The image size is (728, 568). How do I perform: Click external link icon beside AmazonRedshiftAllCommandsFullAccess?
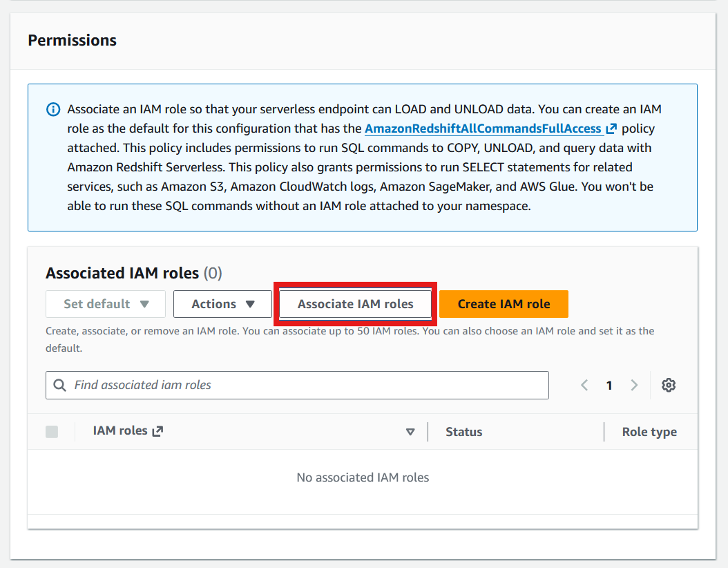[611, 129]
